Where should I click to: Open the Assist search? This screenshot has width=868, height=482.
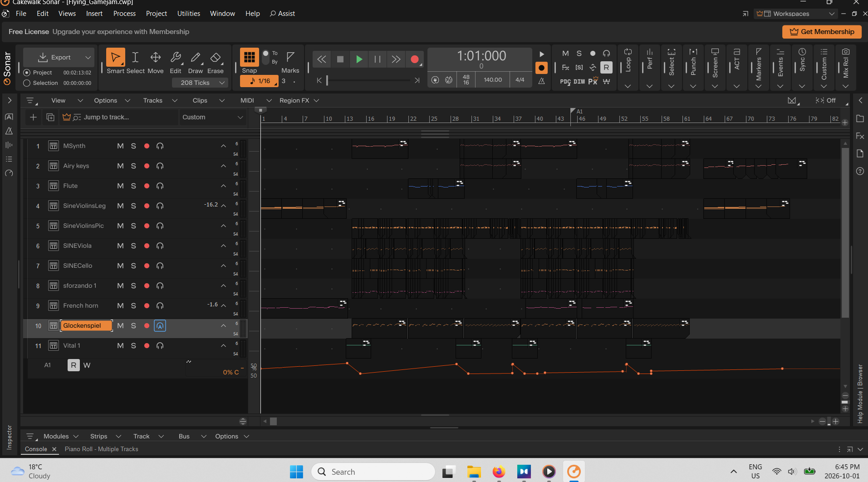pos(282,14)
